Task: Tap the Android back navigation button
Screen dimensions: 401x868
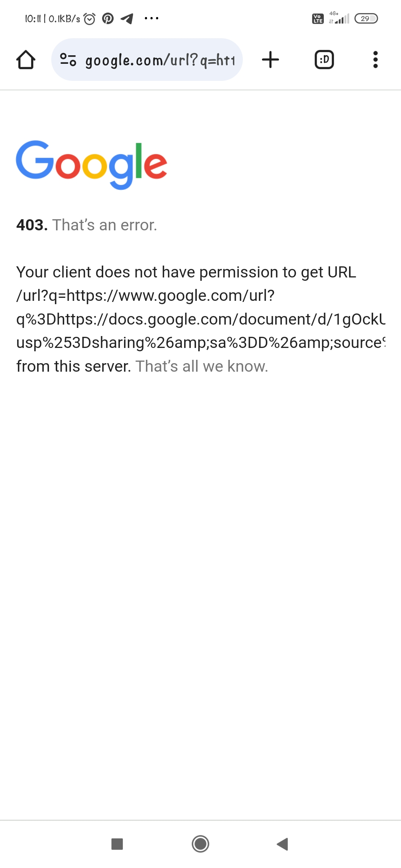Action: (x=283, y=844)
